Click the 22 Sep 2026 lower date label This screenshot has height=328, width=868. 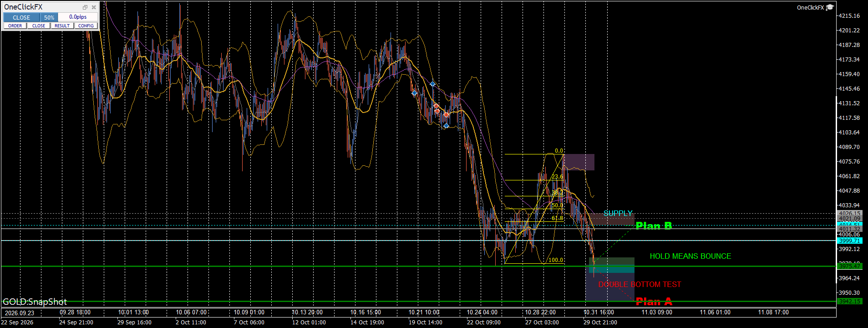click(x=17, y=323)
